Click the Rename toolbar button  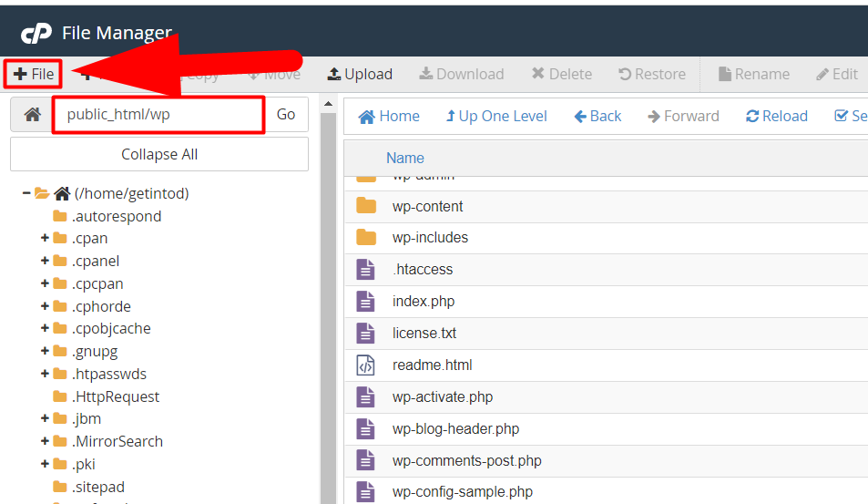(753, 74)
